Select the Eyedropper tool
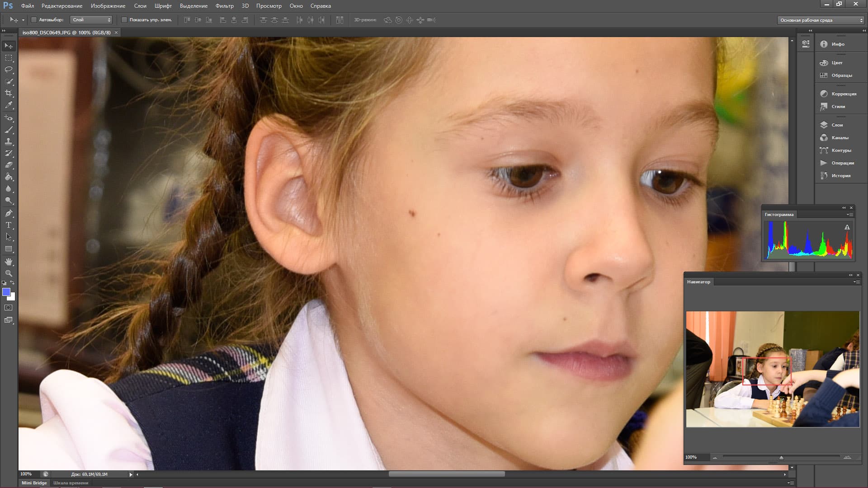 pyautogui.click(x=9, y=105)
